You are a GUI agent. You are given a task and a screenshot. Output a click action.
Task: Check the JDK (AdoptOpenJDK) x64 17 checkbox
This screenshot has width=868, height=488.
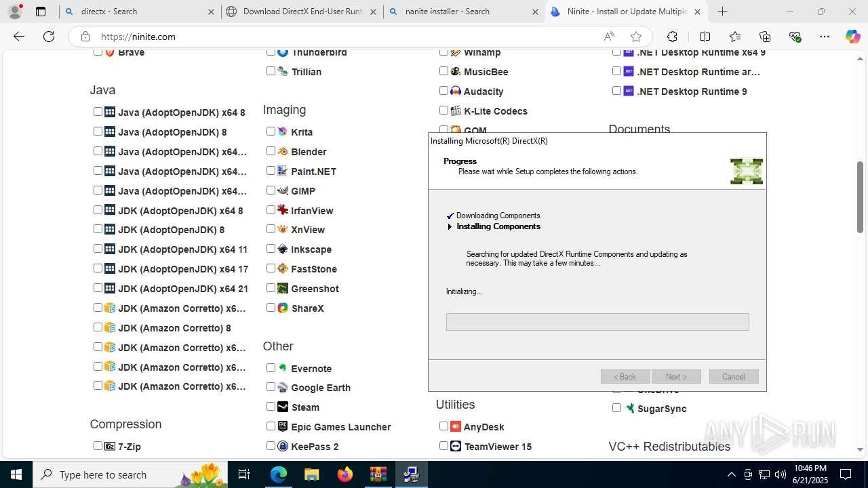click(98, 268)
